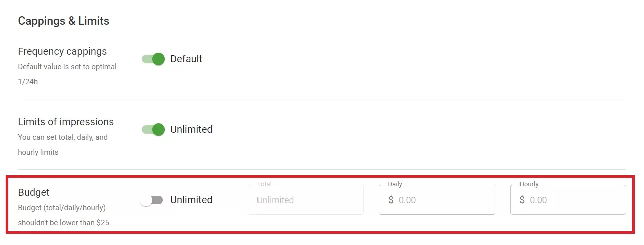644x245 pixels.
Task: Click the Budget section title
Action: click(x=34, y=193)
